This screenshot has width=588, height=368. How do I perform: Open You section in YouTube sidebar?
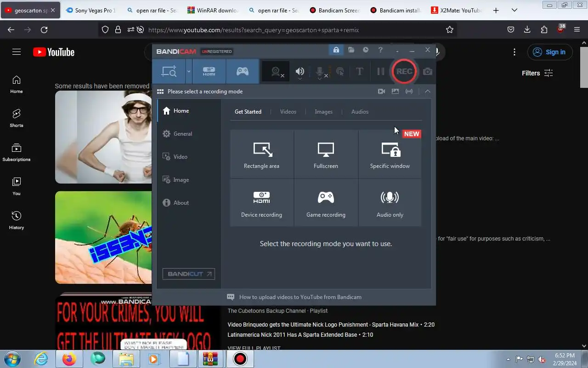pyautogui.click(x=17, y=186)
